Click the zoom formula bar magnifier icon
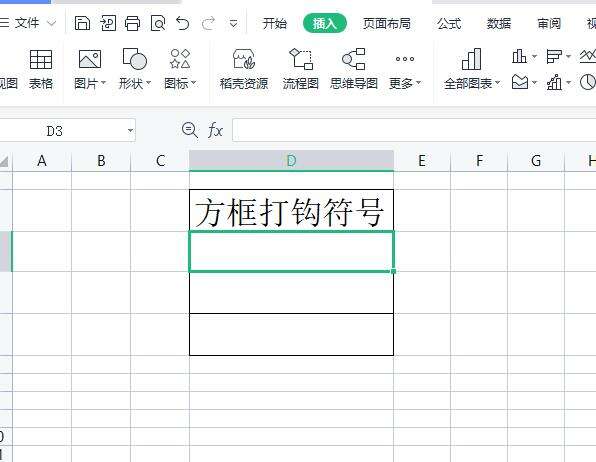 (189, 130)
